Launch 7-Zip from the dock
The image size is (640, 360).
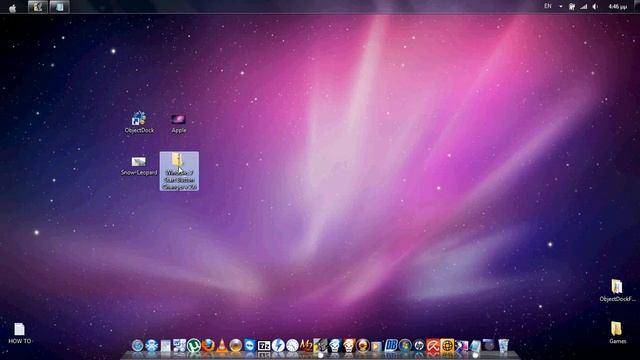click(x=264, y=346)
